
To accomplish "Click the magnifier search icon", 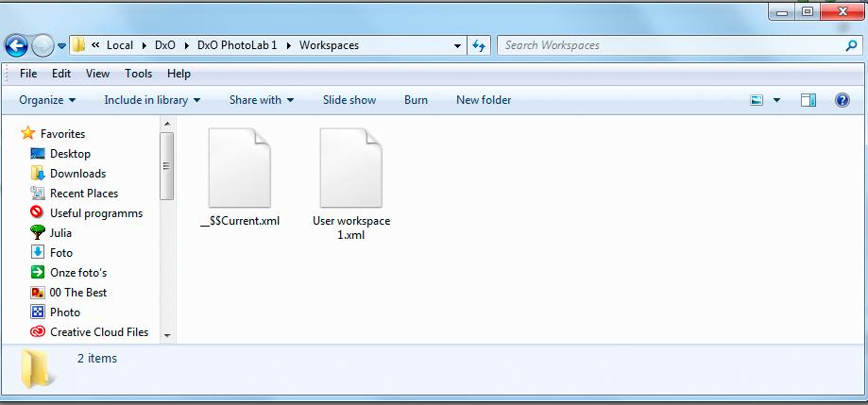I will [x=851, y=46].
